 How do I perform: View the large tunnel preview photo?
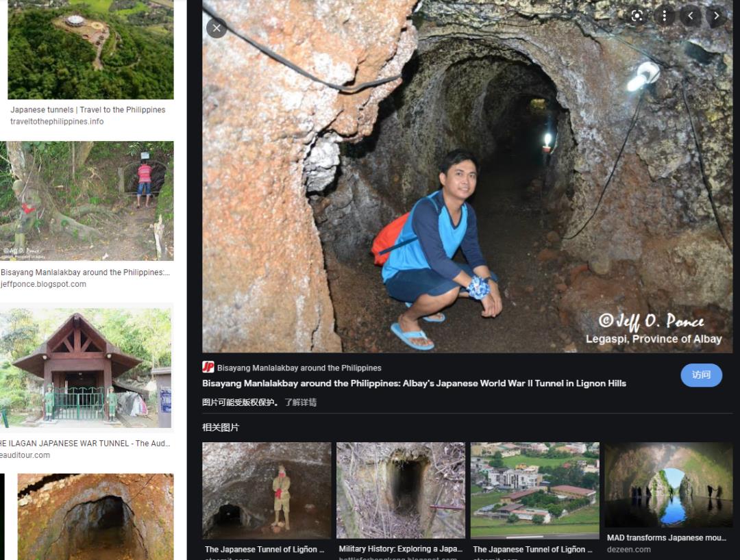467,176
